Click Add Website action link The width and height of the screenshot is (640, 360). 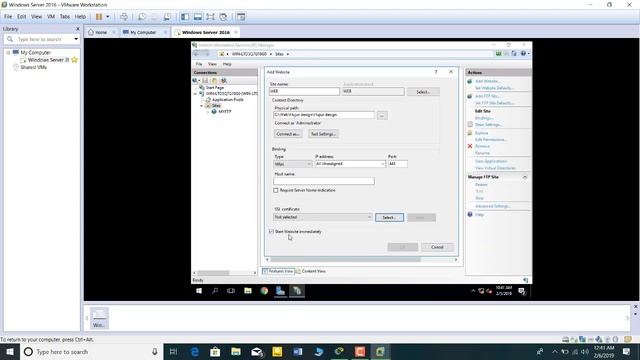pyautogui.click(x=488, y=81)
